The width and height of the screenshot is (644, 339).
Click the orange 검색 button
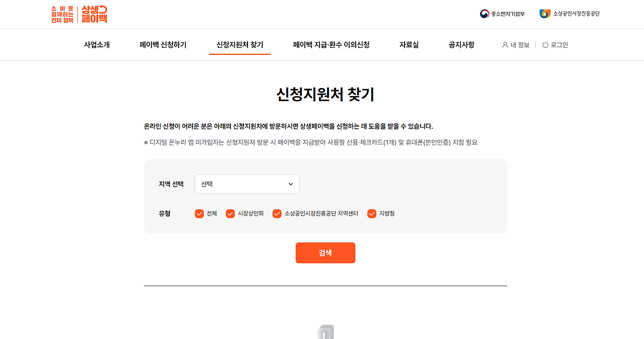pyautogui.click(x=326, y=253)
